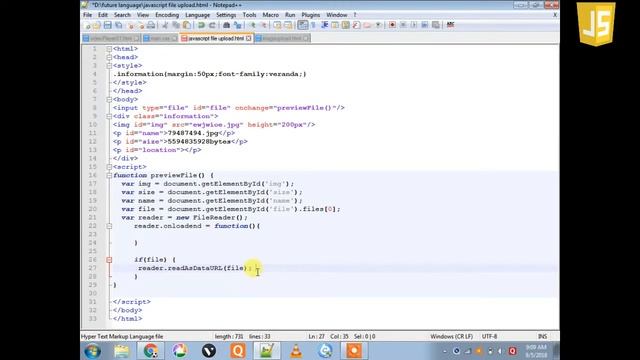Place cursor in 'var reader = new FileReader();' line
Screen dimensions: 640x360
(184, 218)
